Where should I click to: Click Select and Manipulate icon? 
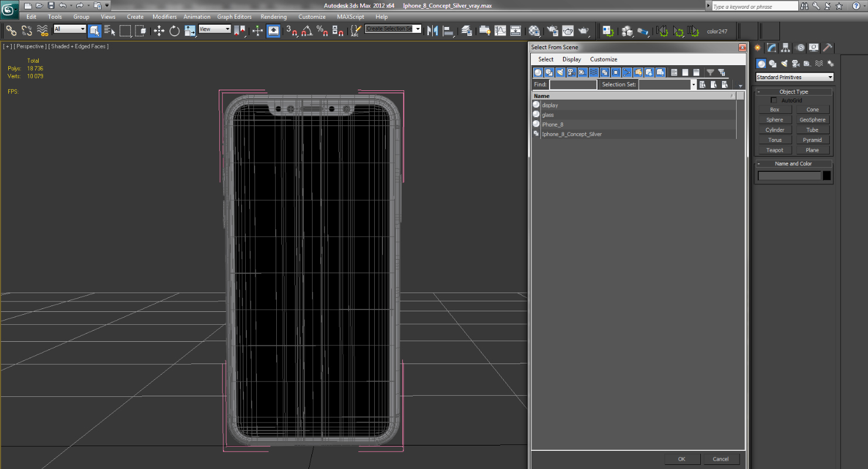click(x=258, y=30)
